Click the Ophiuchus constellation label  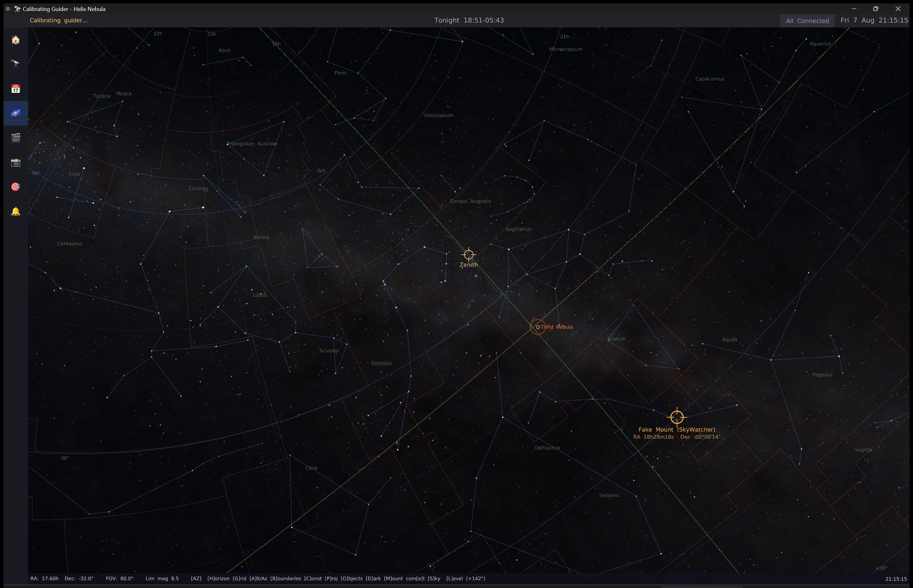[x=547, y=448]
